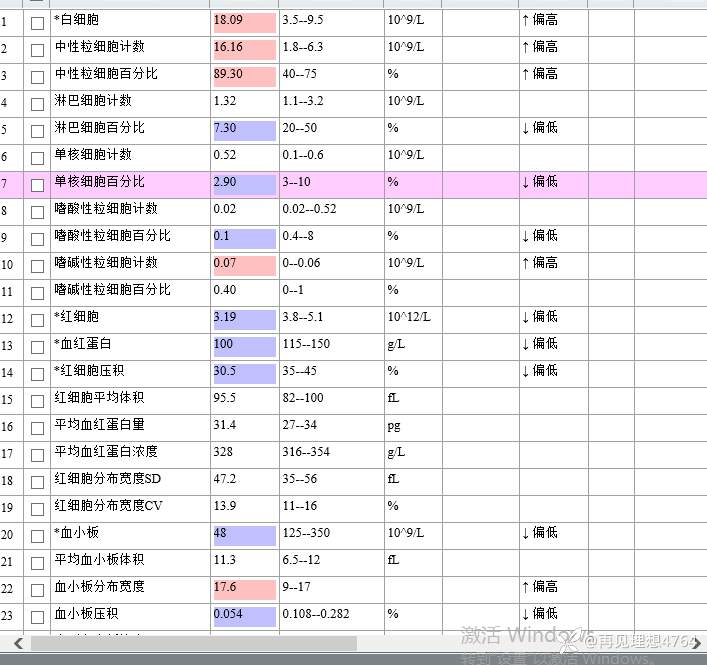Enable checkbox for highlighted 单核细胞百分比 row
707x665 pixels.
[37, 184]
